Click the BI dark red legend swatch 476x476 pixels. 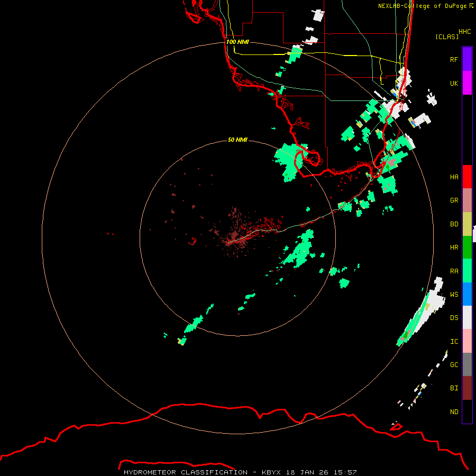click(x=467, y=388)
